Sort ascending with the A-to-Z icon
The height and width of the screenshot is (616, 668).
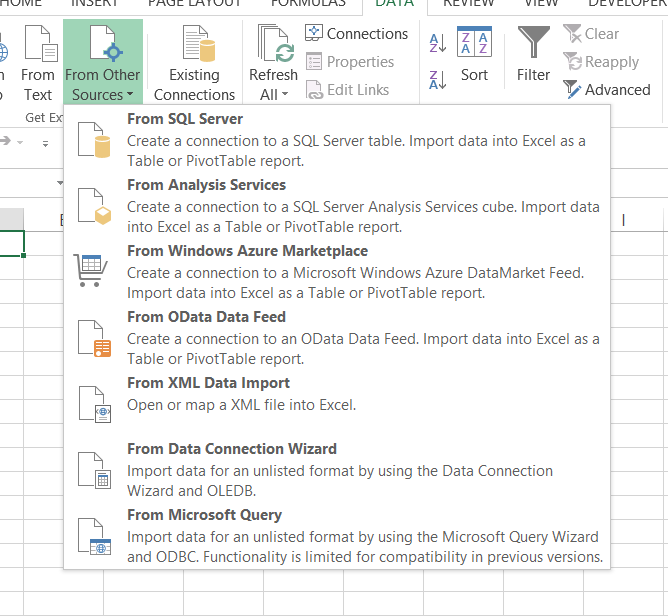click(437, 43)
